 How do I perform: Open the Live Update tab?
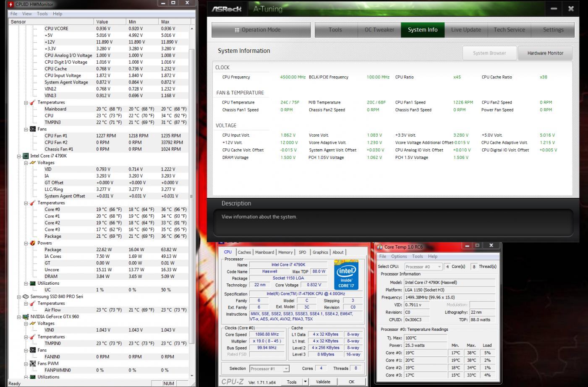click(x=466, y=30)
